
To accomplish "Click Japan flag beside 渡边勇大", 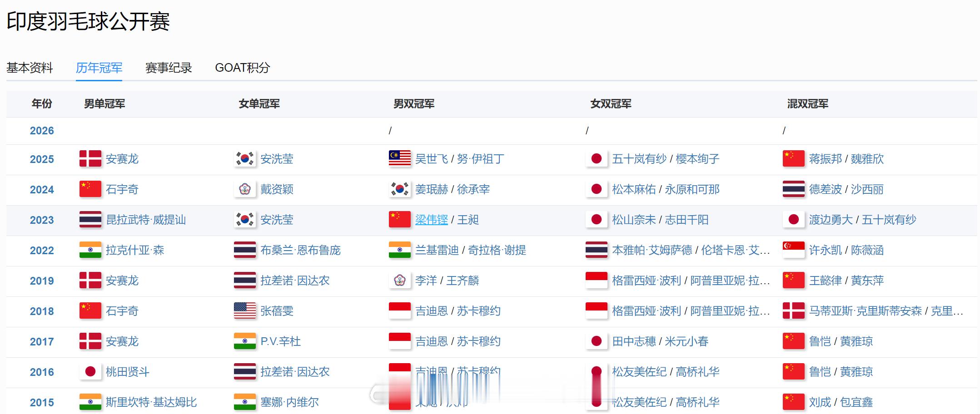I will pyautogui.click(x=794, y=220).
